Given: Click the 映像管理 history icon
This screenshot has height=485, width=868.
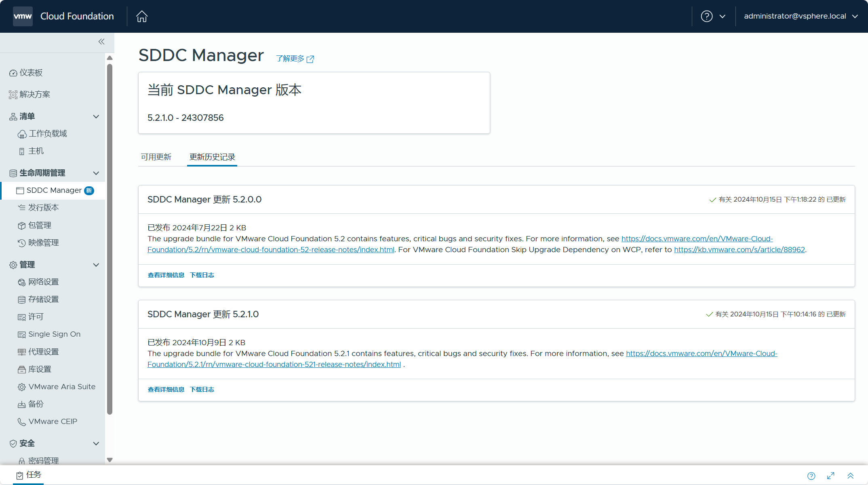Looking at the screenshot, I should point(22,243).
